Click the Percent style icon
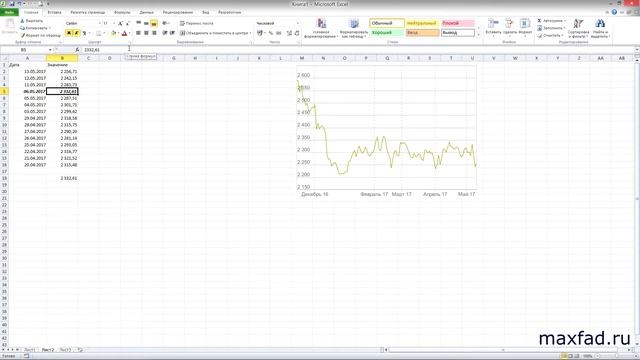 (271, 33)
